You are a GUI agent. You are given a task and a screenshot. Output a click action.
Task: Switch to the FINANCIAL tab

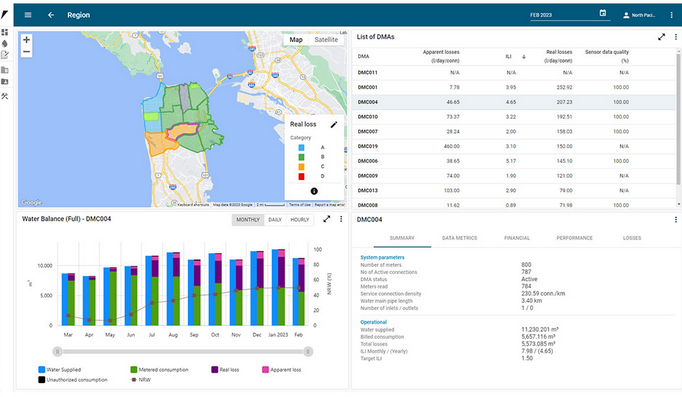click(517, 238)
